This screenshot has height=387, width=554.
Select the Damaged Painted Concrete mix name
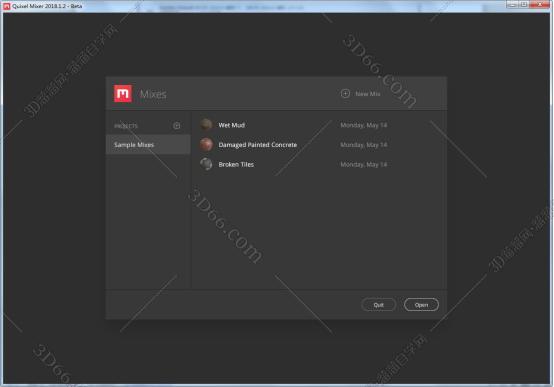[258, 145]
